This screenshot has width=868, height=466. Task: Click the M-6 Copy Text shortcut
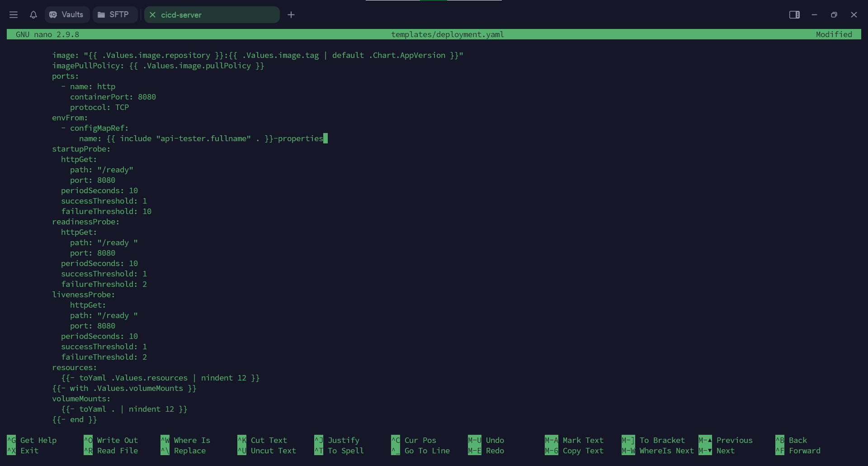coord(574,451)
